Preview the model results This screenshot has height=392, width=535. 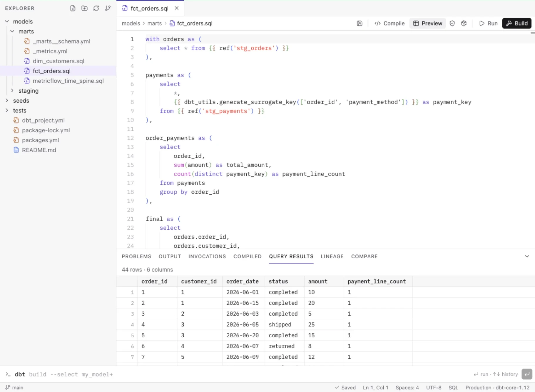tap(428, 23)
